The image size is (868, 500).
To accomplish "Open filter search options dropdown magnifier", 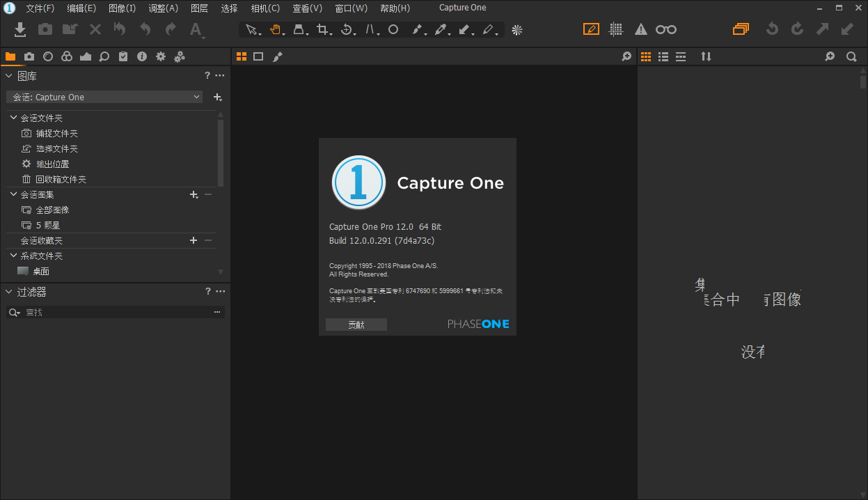I will (14, 313).
